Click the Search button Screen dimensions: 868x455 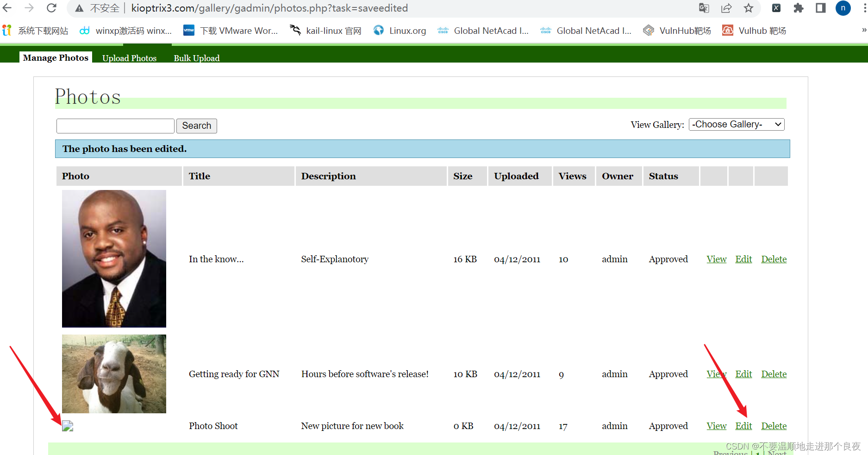click(197, 126)
